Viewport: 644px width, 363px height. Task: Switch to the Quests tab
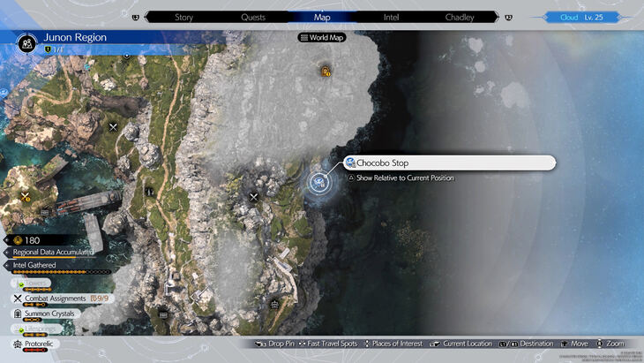pos(252,17)
